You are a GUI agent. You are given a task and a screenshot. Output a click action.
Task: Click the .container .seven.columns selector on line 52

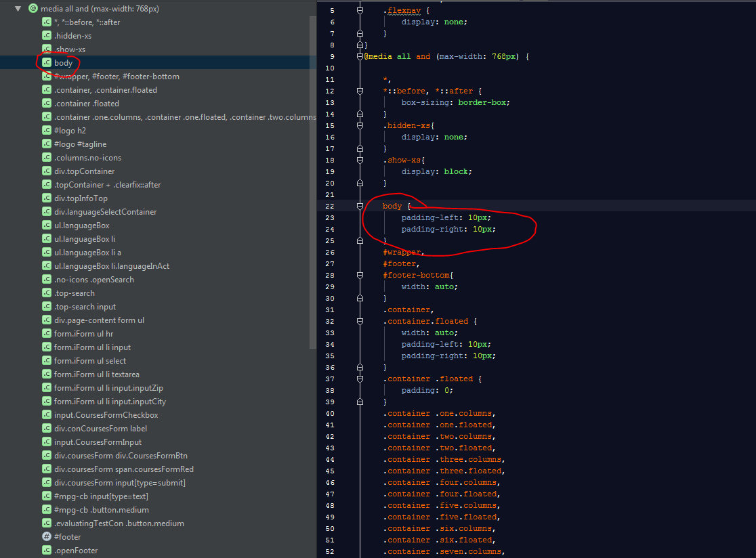444,551
